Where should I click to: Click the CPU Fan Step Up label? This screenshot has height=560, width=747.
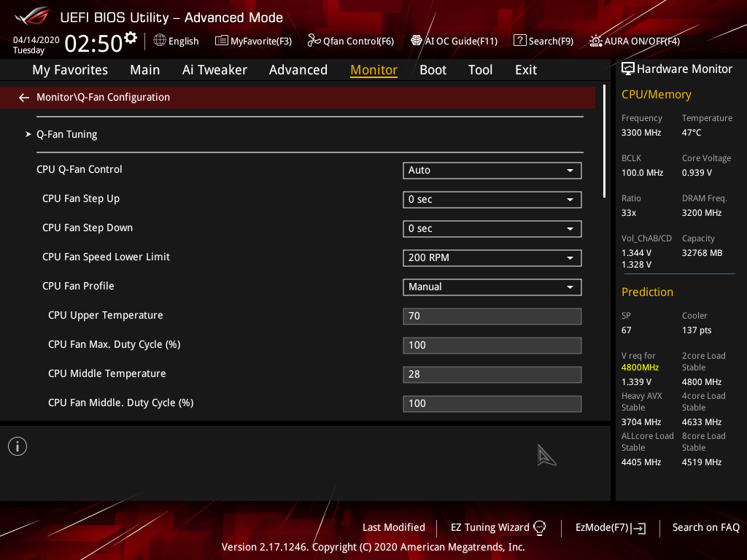pos(81,198)
